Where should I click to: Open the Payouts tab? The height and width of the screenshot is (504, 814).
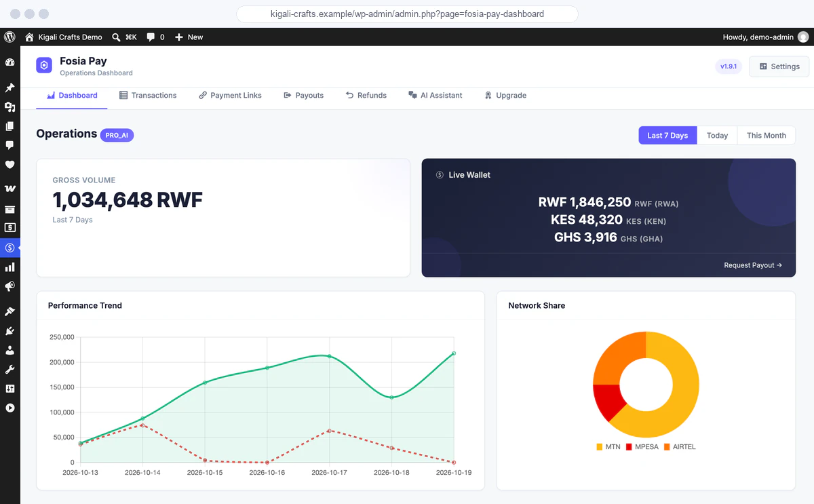pos(303,96)
